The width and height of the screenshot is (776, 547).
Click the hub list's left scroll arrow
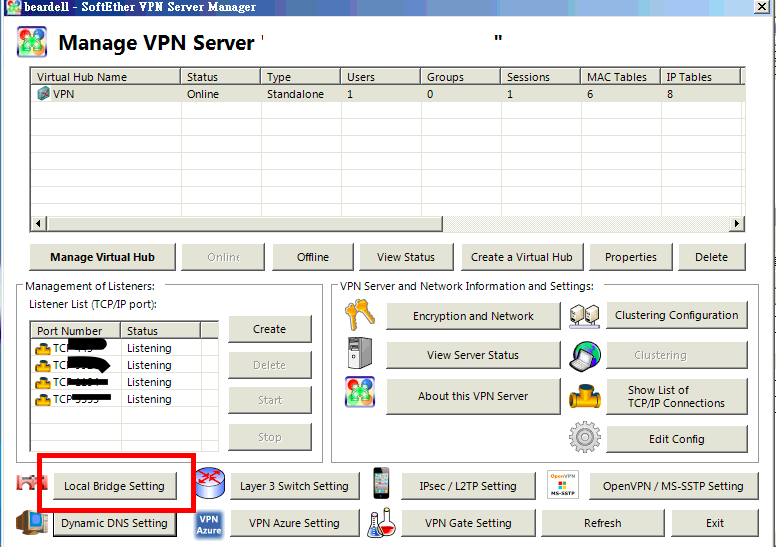tap(39, 223)
